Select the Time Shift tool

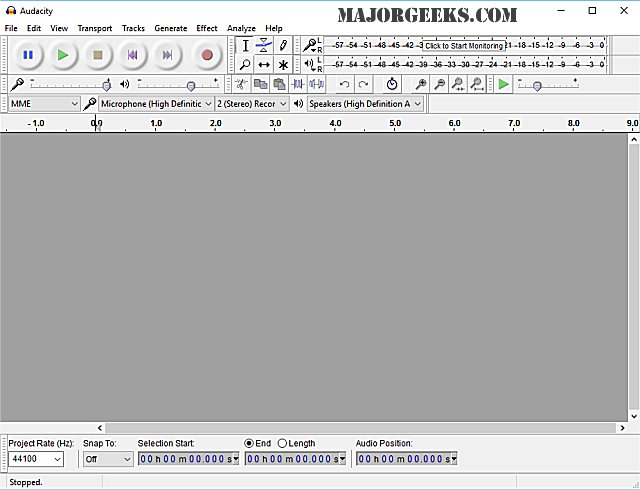(264, 65)
